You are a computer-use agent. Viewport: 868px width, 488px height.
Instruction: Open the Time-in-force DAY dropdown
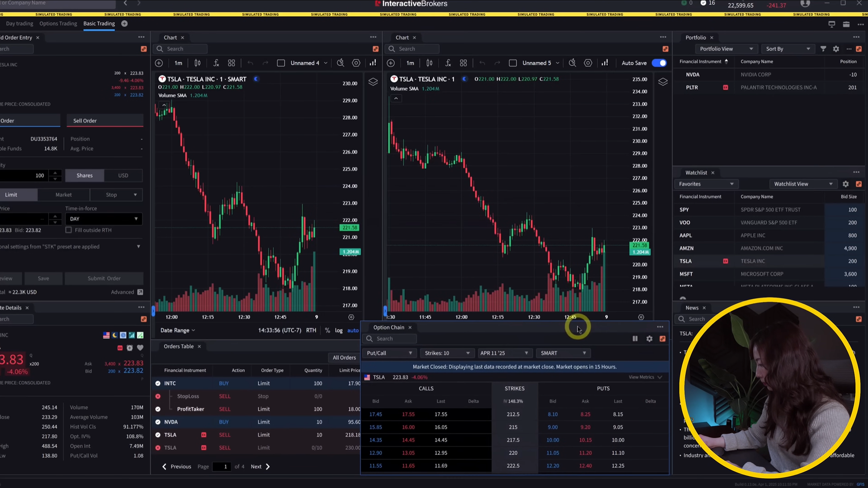click(x=104, y=219)
